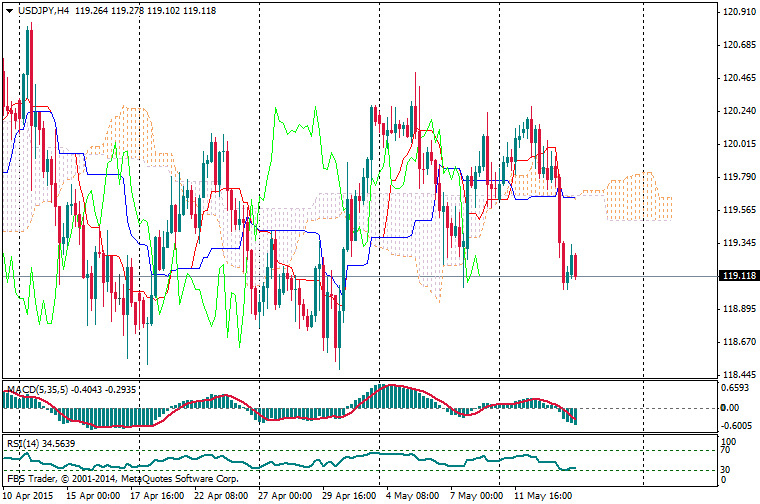Select the OHLC values 119.264 119.278 119.102 119.118
Screen dimensions: 760x504
pyautogui.click(x=145, y=11)
